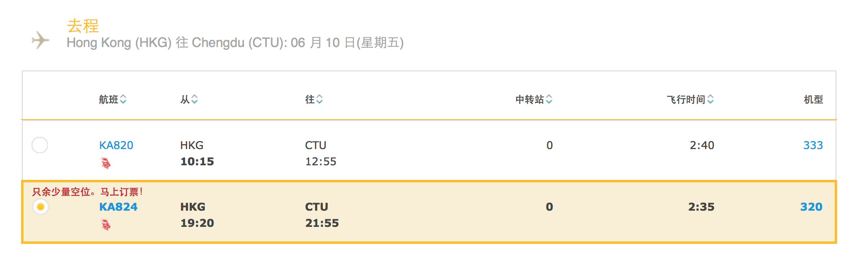Screen dimensions: 868x269
Task: Click the Dragonair logo under KA824
Action: click(106, 224)
